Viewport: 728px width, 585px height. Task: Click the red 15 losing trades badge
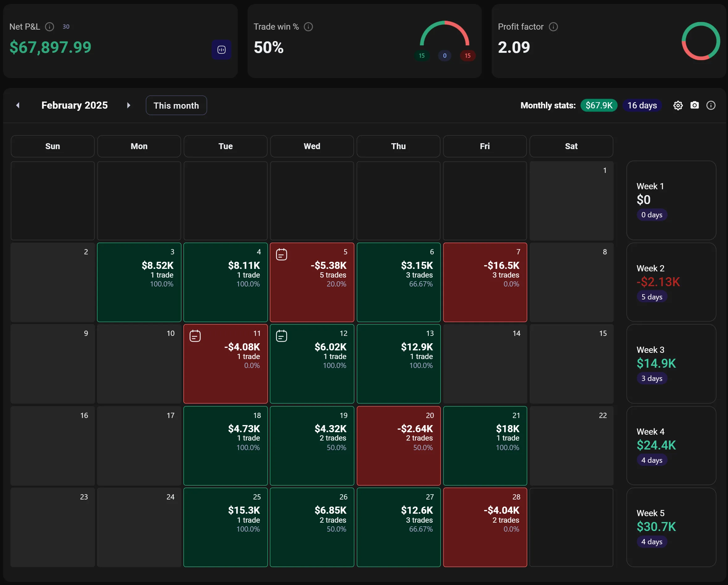coord(467,56)
